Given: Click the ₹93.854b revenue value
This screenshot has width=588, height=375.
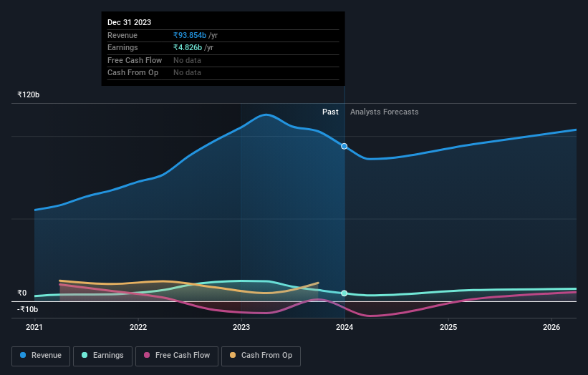Looking at the screenshot, I should 190,35.
